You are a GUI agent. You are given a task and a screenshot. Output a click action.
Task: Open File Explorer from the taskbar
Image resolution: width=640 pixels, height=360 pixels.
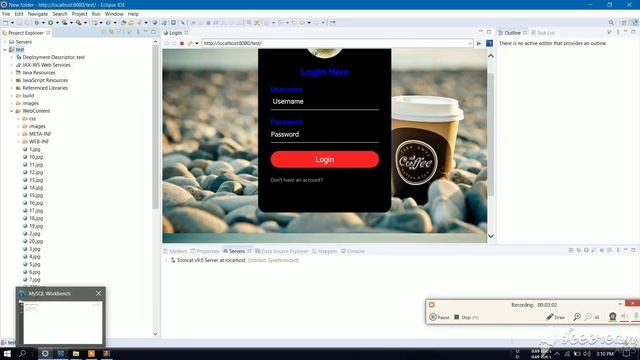tap(76, 353)
